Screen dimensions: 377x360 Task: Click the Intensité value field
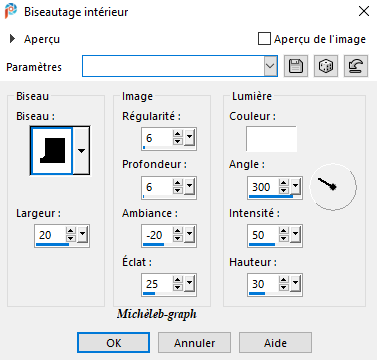pos(264,235)
